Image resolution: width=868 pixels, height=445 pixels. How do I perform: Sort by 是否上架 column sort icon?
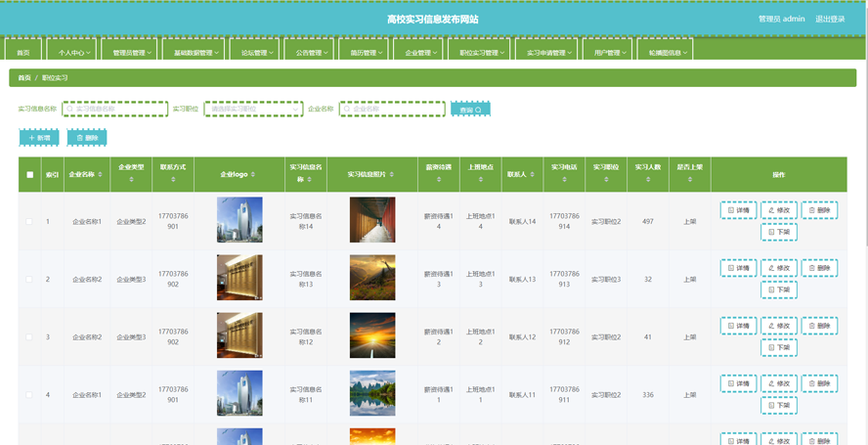690,180
